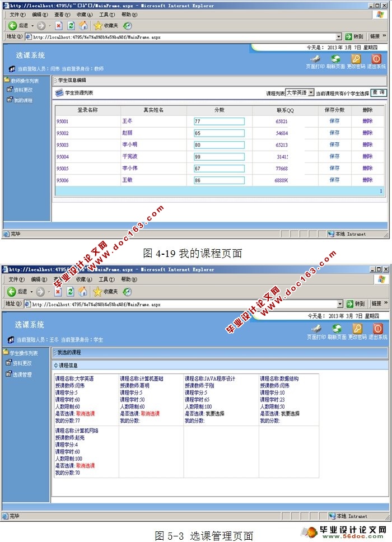The width and height of the screenshot is (392, 542).
Task: Expand the 链接 chevron in teacher window
Action: pyautogui.click(x=384, y=36)
